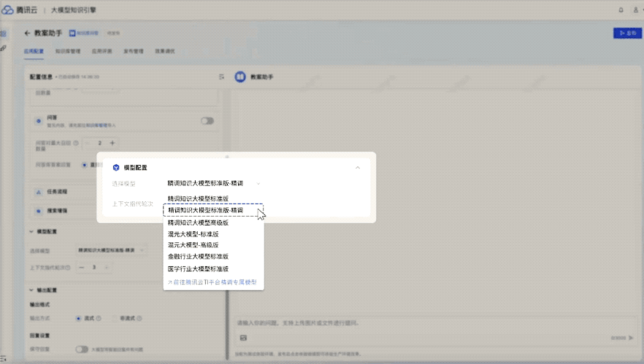Click the 教案助手 chat avatar icon
Viewport: 644px width, 364px height.
[x=239, y=77]
